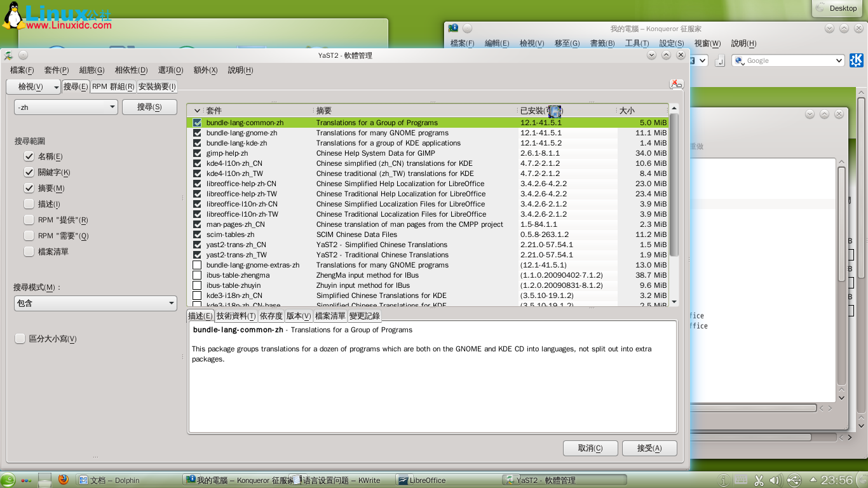Click the 取消(C) cancel button

point(590,448)
